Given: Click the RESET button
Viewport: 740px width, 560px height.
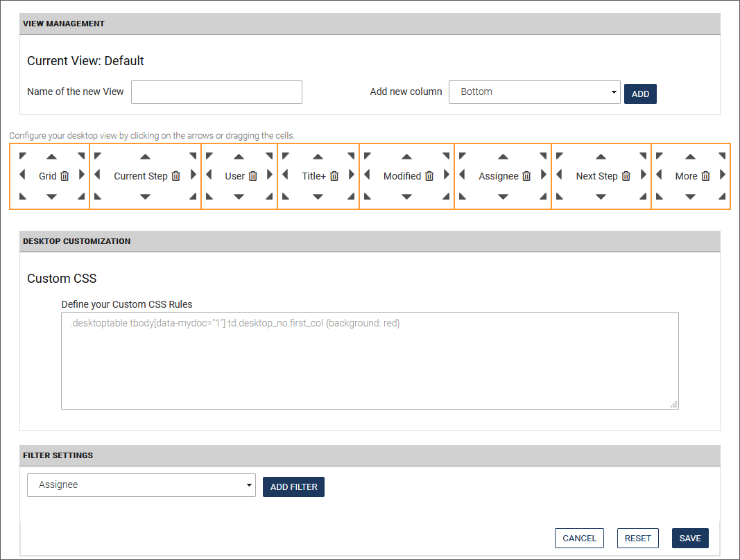Looking at the screenshot, I should pos(637,539).
